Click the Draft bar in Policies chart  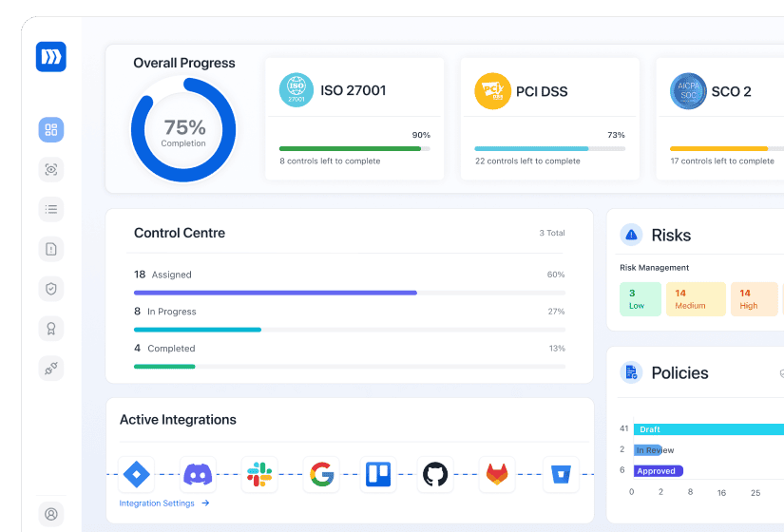(x=708, y=429)
